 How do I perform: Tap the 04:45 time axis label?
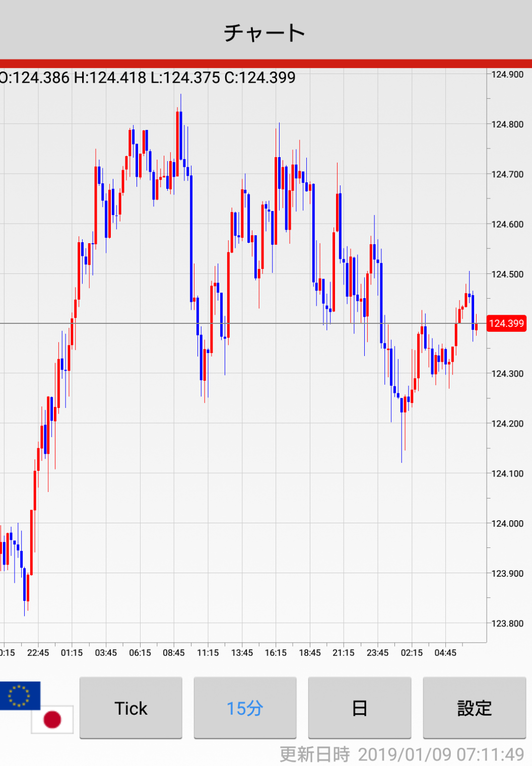coord(445,653)
